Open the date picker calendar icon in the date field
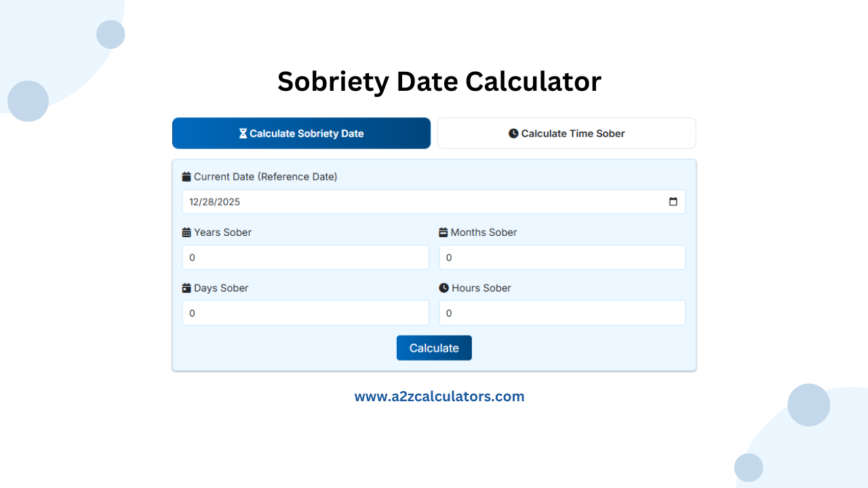Image resolution: width=868 pixels, height=488 pixels. [x=673, y=201]
